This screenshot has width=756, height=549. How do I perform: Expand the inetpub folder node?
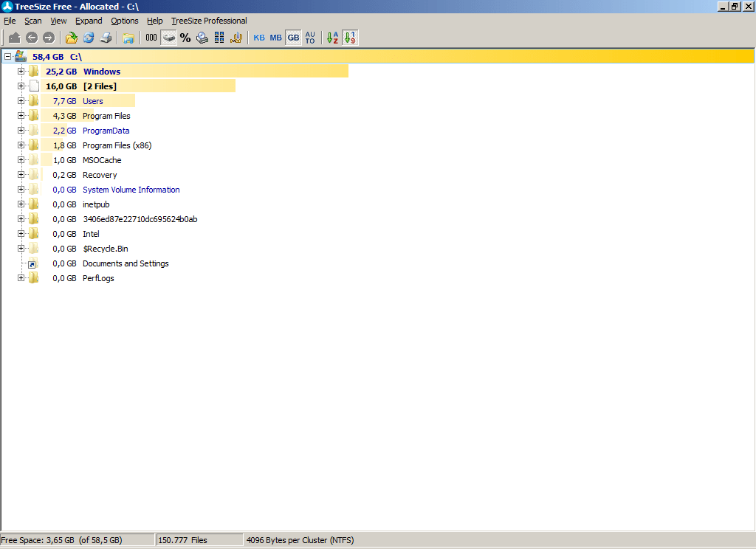tap(21, 204)
